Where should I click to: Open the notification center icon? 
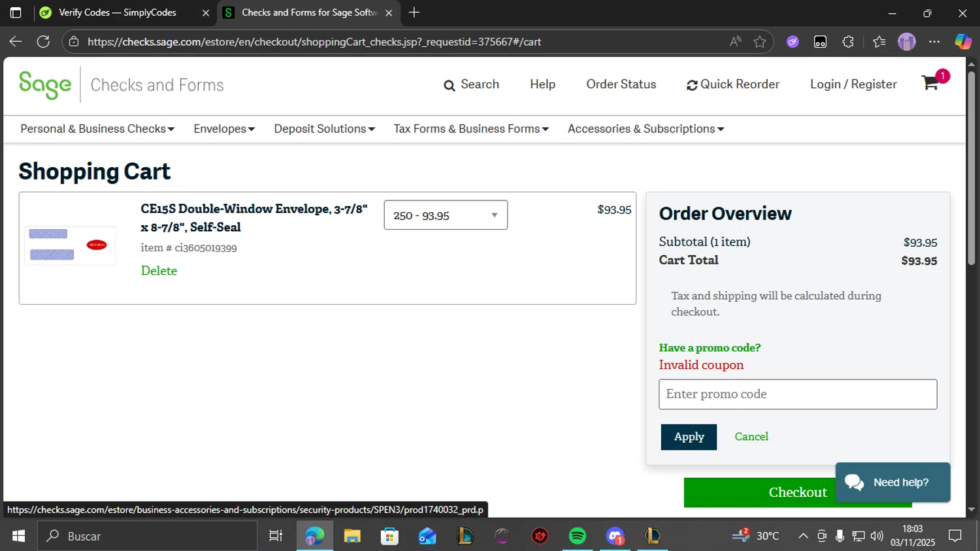pos(955,536)
